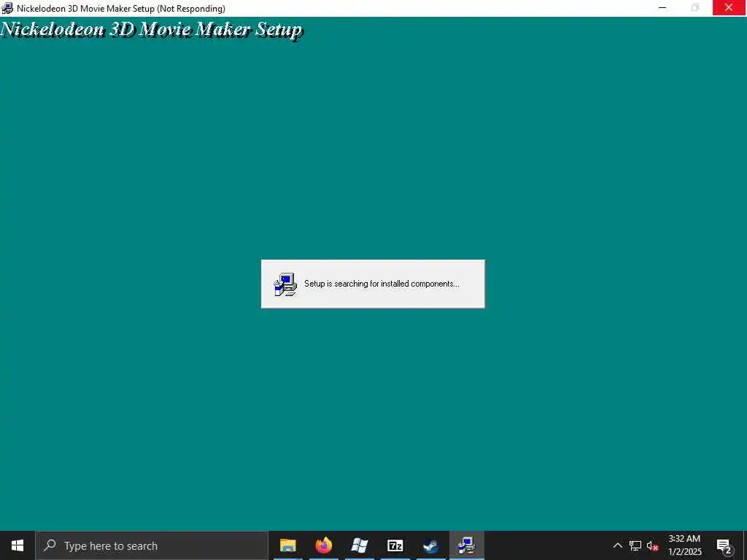The width and height of the screenshot is (747, 560).
Task: Select the Setup installer taskbar icon
Action: 466,545
